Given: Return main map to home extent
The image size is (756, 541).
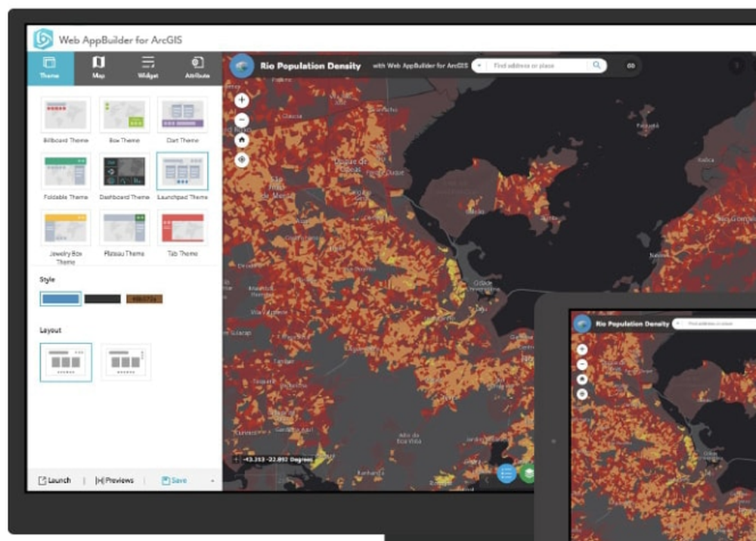Looking at the screenshot, I should click(x=242, y=140).
